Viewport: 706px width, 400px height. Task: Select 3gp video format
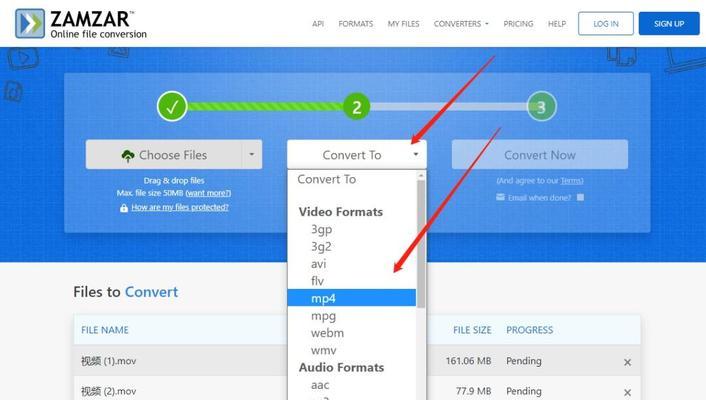352,229
